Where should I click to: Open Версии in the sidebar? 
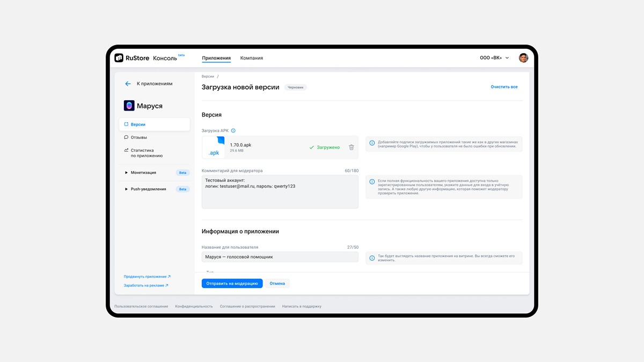click(155, 124)
